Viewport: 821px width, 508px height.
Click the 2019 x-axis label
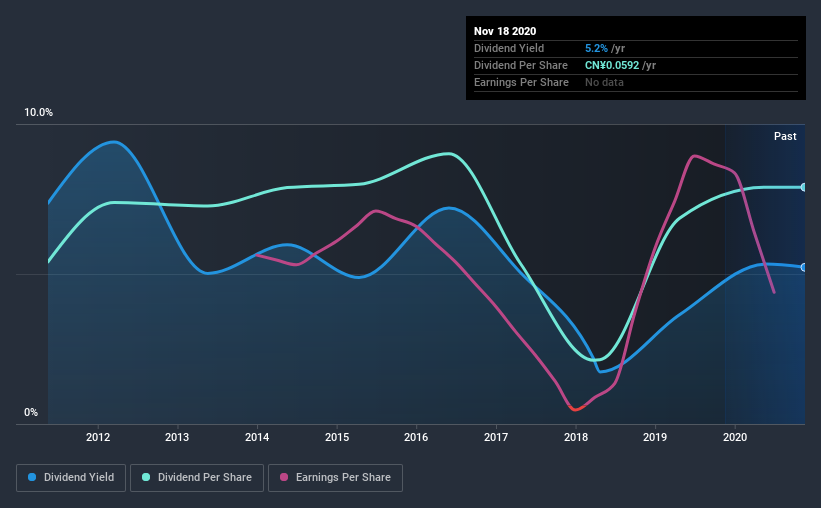click(655, 437)
